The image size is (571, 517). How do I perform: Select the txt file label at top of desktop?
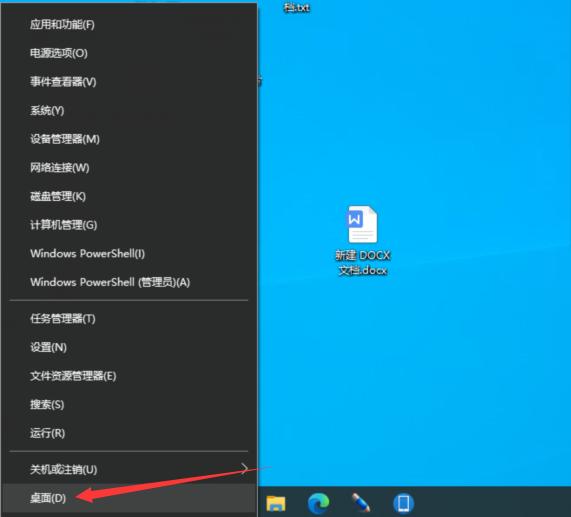297,8
